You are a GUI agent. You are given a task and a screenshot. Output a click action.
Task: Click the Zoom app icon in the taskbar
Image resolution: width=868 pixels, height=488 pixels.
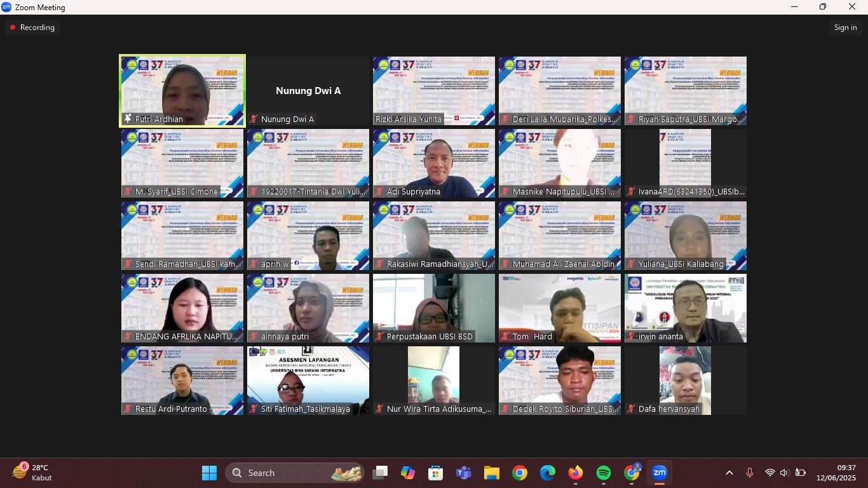coord(660,473)
